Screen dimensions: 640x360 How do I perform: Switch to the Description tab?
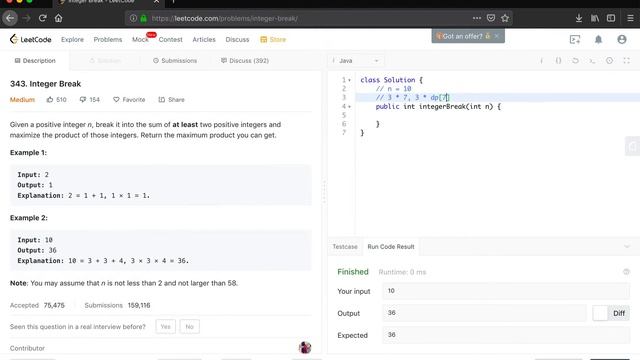[x=35, y=60]
